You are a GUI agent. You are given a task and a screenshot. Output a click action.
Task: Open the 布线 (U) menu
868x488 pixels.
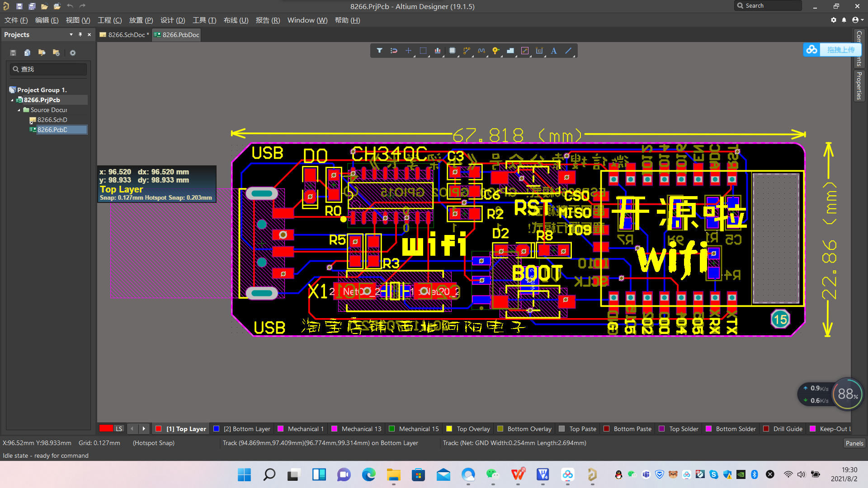[x=236, y=20]
